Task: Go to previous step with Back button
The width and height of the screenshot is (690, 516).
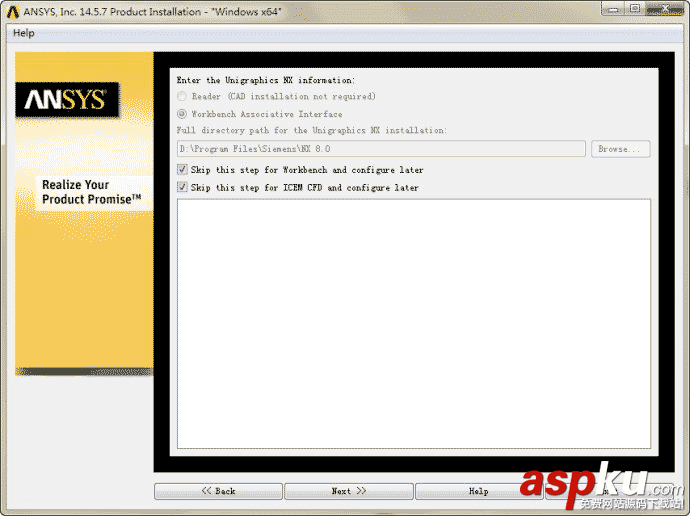Action: 218,491
